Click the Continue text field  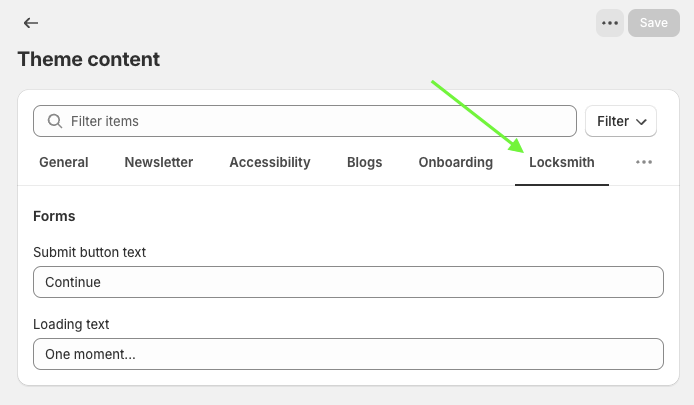coord(348,282)
